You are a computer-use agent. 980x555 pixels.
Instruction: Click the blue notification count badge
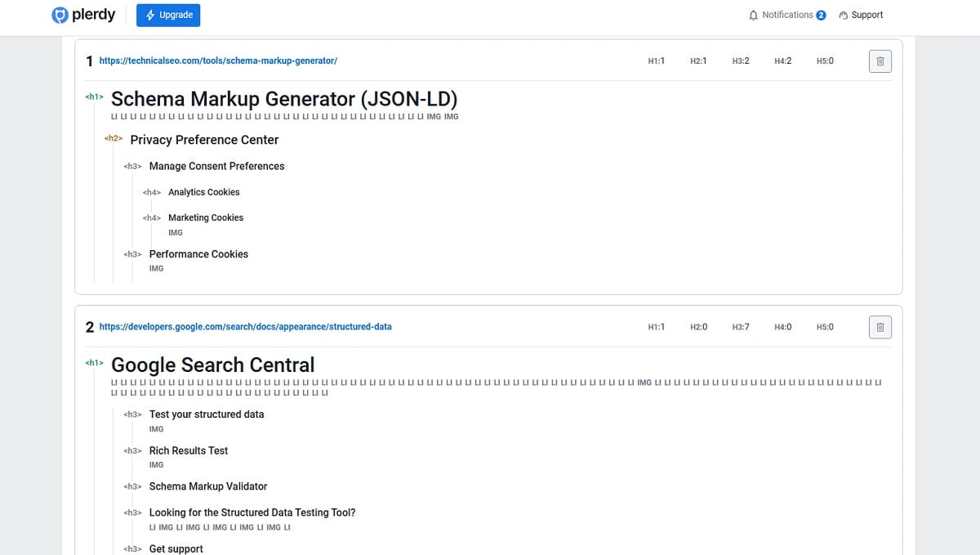(x=821, y=13)
